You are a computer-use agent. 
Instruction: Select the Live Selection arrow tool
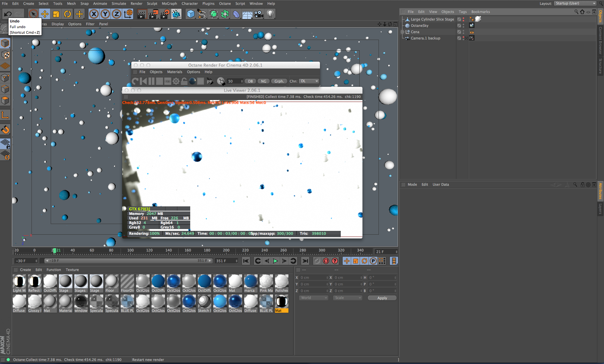[x=33, y=14]
